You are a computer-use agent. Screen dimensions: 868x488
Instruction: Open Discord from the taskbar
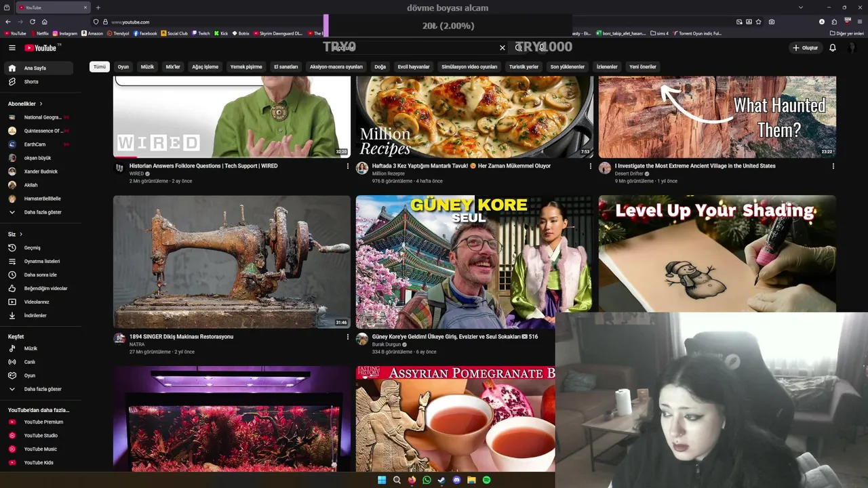point(456,480)
